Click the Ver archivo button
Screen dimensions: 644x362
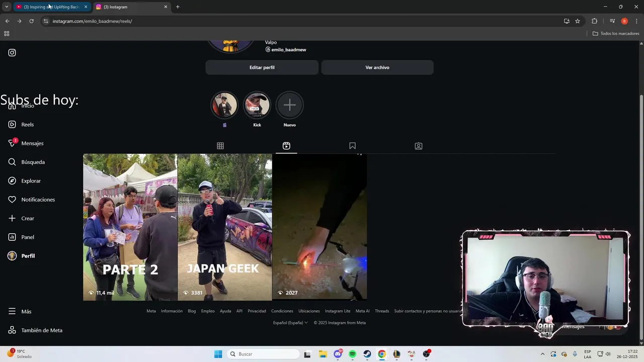pyautogui.click(x=377, y=67)
